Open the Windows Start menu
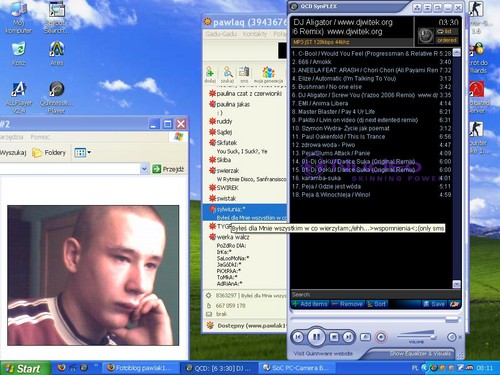 pos(25,368)
